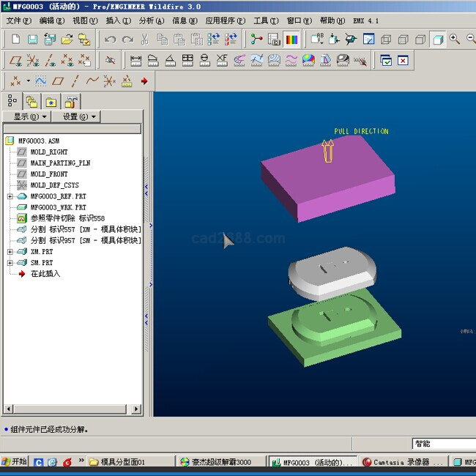Open the Favorites navigator tab icon
This screenshot has height=476, width=476.
point(51,101)
